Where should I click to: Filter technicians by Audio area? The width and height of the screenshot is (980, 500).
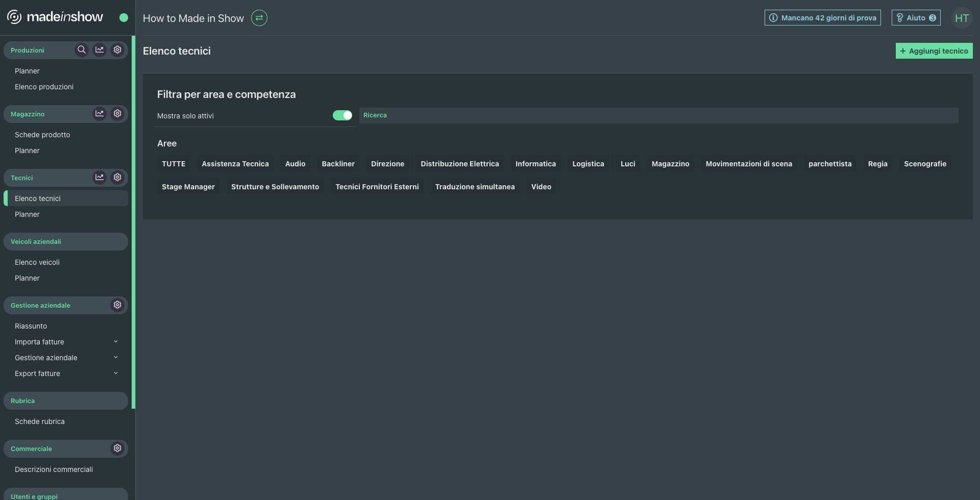coord(295,164)
